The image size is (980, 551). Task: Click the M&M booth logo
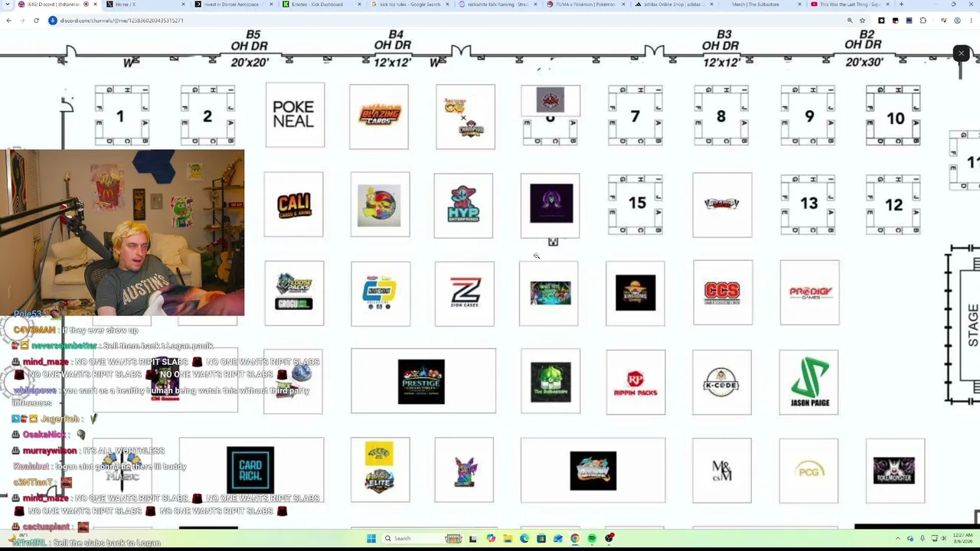(x=722, y=471)
